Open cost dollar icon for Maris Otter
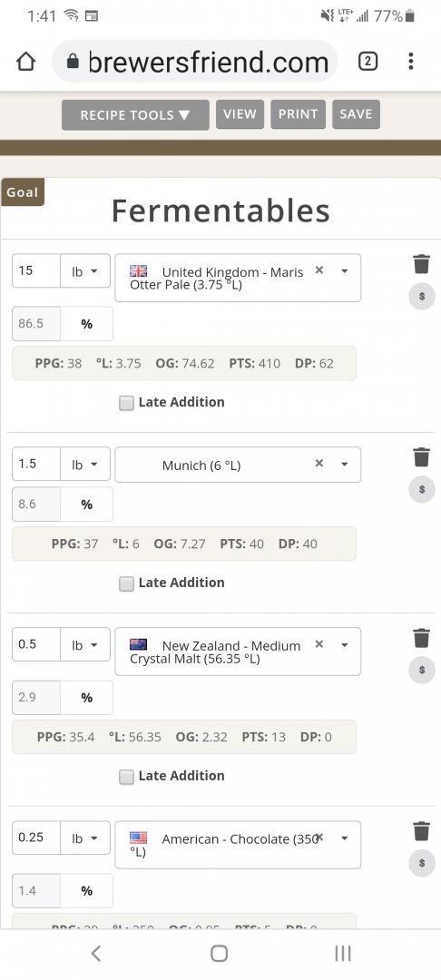Viewport: 441px width, 980px height. pos(422,296)
